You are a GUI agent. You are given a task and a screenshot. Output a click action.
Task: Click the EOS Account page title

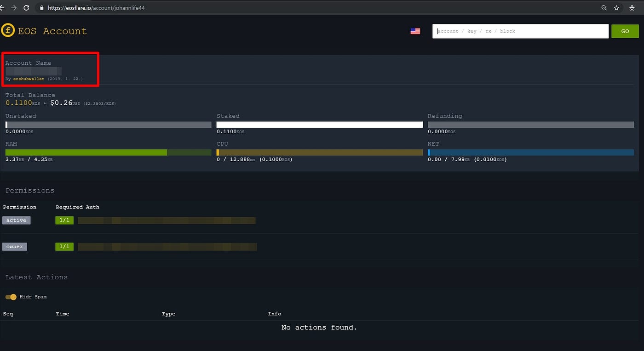[x=52, y=31]
